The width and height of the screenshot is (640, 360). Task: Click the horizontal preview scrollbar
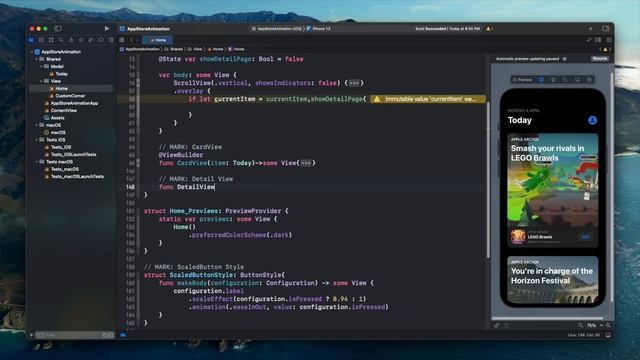click(548, 318)
